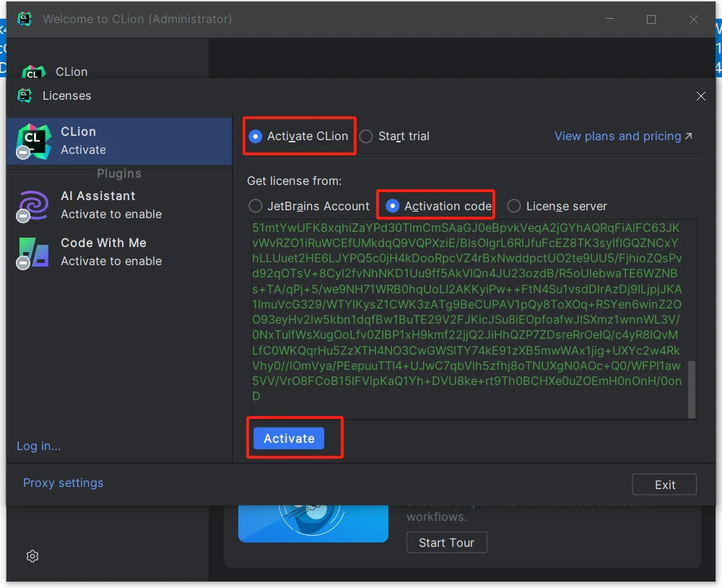Click the Code With Me icon
The width and height of the screenshot is (722, 588).
[x=34, y=252]
